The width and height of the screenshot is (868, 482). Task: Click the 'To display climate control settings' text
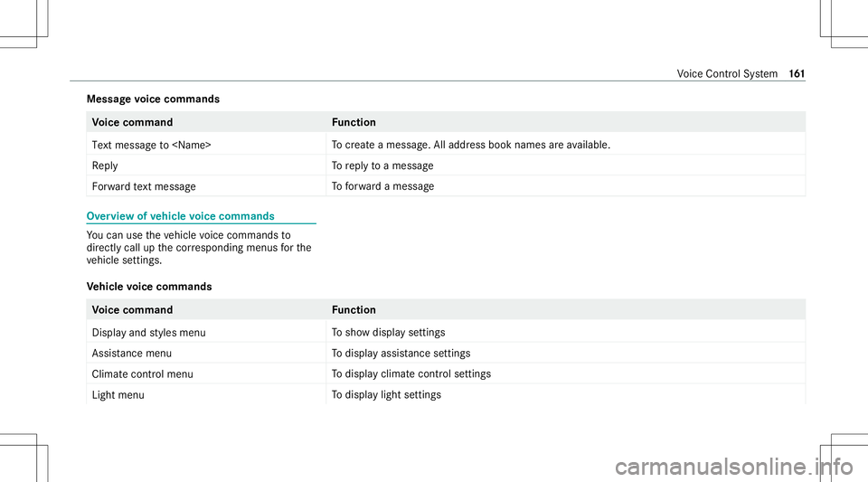coord(411,374)
